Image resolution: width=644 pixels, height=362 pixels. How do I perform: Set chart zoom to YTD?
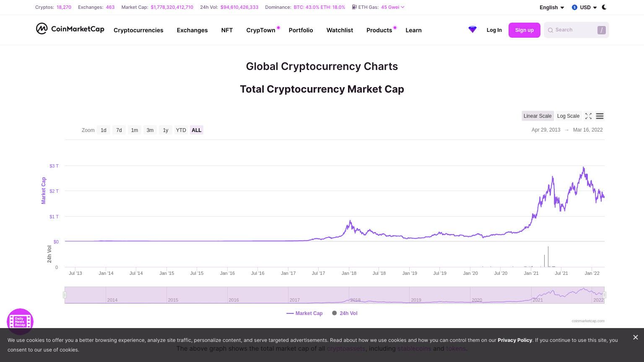(x=181, y=130)
